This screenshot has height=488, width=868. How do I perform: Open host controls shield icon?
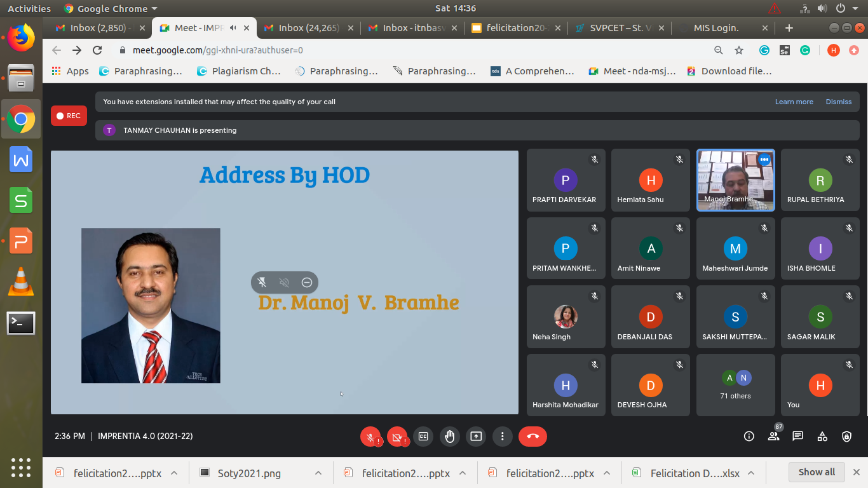click(x=846, y=437)
